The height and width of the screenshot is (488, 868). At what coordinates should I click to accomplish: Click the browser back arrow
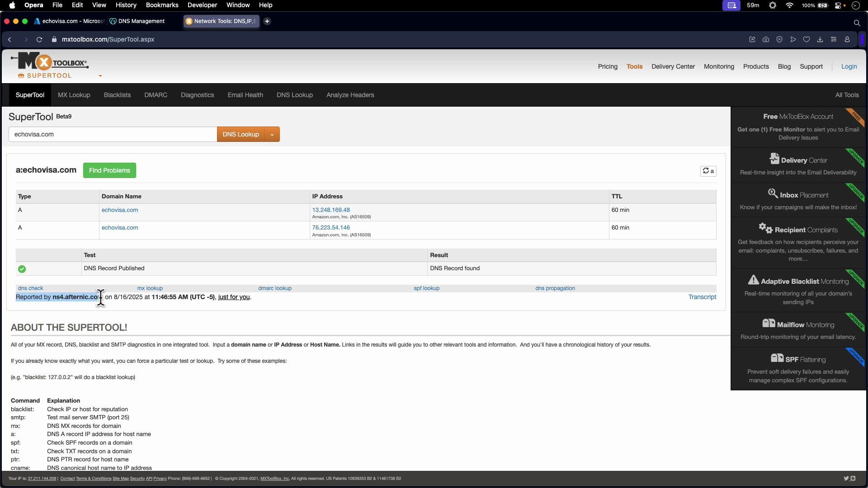click(9, 40)
